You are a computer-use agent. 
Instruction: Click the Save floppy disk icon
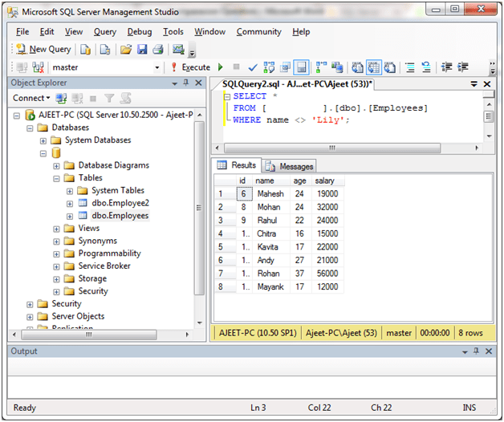141,50
